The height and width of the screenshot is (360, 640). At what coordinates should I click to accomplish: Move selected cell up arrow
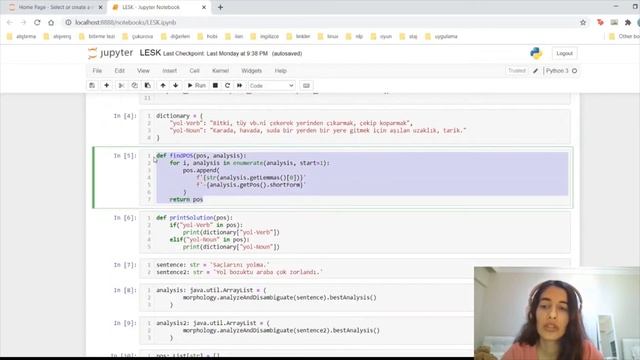(163, 85)
